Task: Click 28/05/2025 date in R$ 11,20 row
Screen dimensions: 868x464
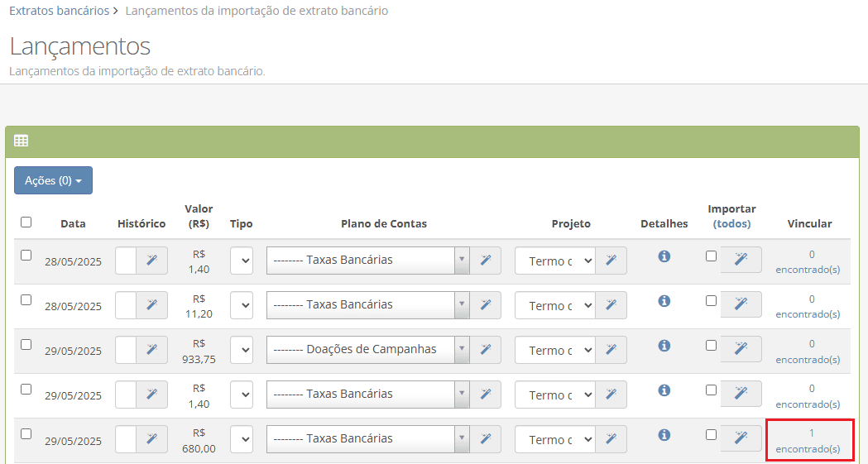Action: click(x=73, y=306)
